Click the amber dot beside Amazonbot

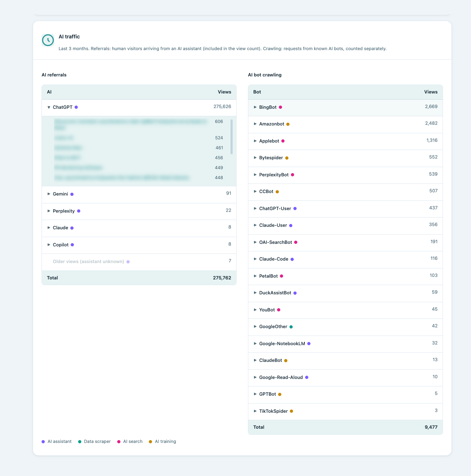[288, 124]
